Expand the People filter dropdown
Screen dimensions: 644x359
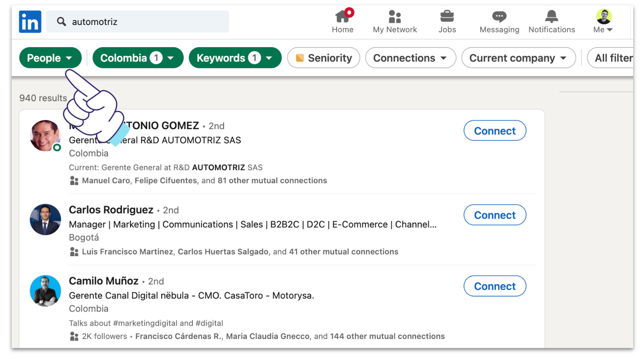click(x=50, y=58)
